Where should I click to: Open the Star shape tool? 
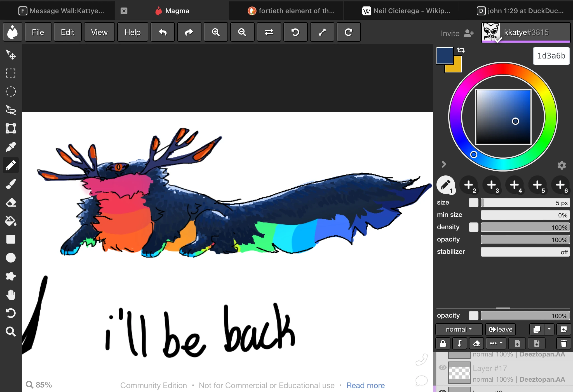11,276
